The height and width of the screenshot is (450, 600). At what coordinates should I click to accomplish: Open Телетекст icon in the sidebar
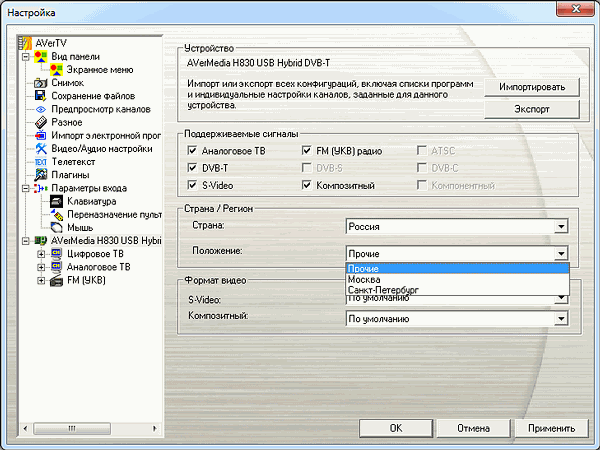click(x=41, y=161)
